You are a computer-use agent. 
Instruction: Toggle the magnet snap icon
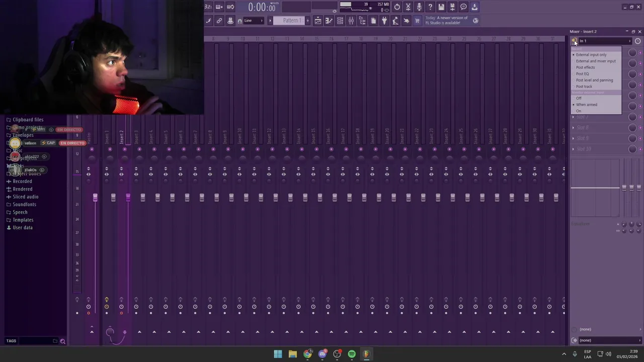[239, 21]
